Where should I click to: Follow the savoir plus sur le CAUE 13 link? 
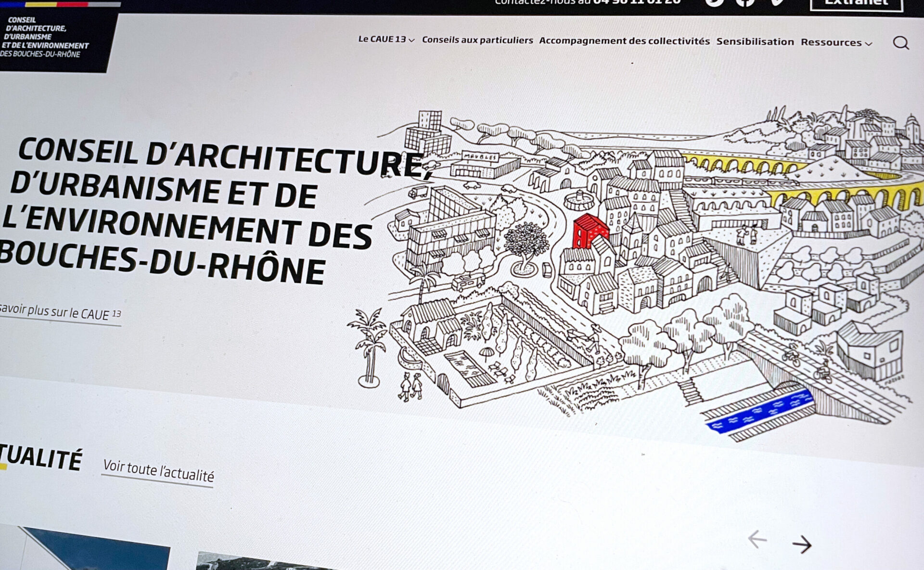tap(60, 312)
